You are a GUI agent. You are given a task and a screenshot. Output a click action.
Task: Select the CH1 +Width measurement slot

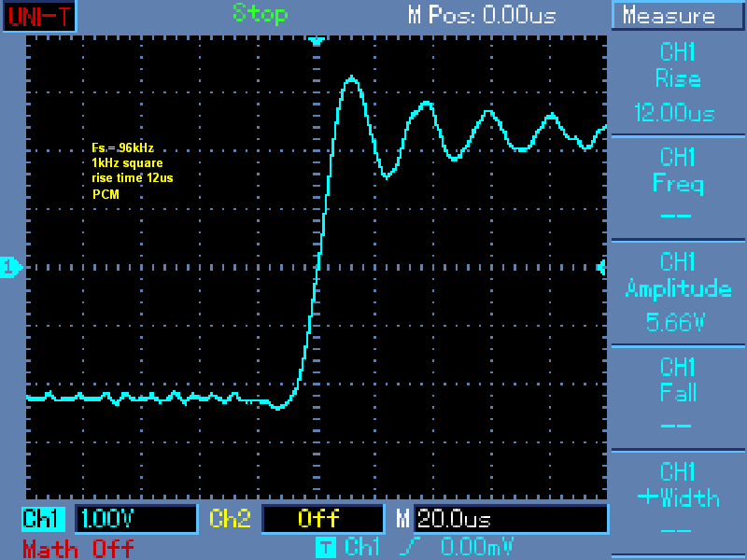678,502
